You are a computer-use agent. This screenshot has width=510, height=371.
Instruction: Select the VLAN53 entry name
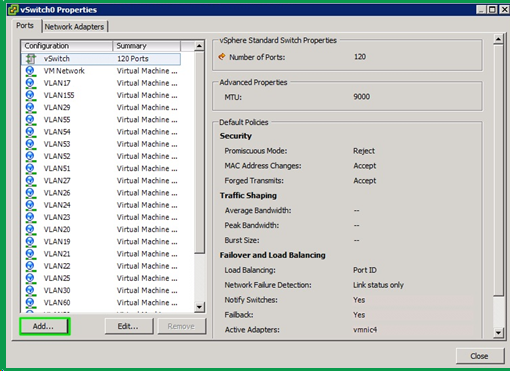tap(57, 144)
